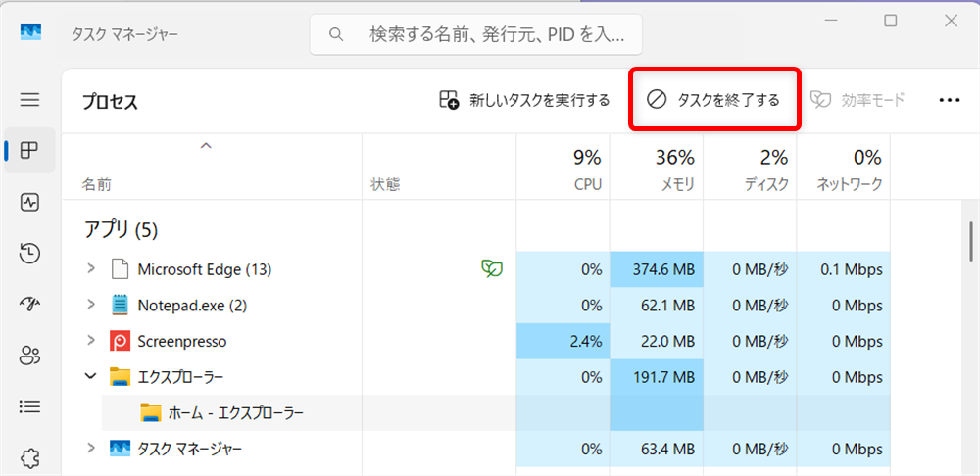980x476 pixels.
Task: Click the プロセス page heading
Action: pyautogui.click(x=110, y=102)
